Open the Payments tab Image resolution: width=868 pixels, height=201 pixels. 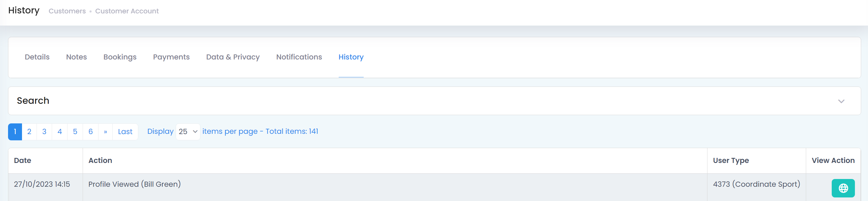point(171,57)
